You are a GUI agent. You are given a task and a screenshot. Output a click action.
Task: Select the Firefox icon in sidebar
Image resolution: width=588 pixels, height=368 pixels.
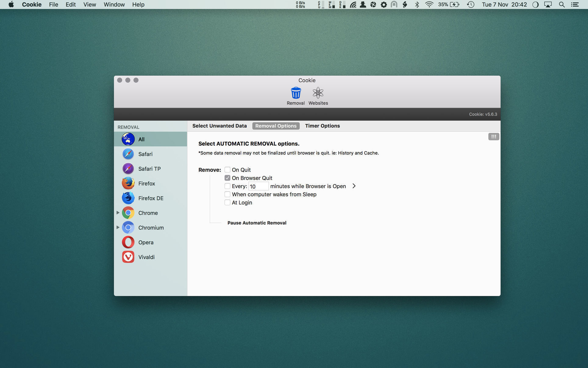(128, 183)
